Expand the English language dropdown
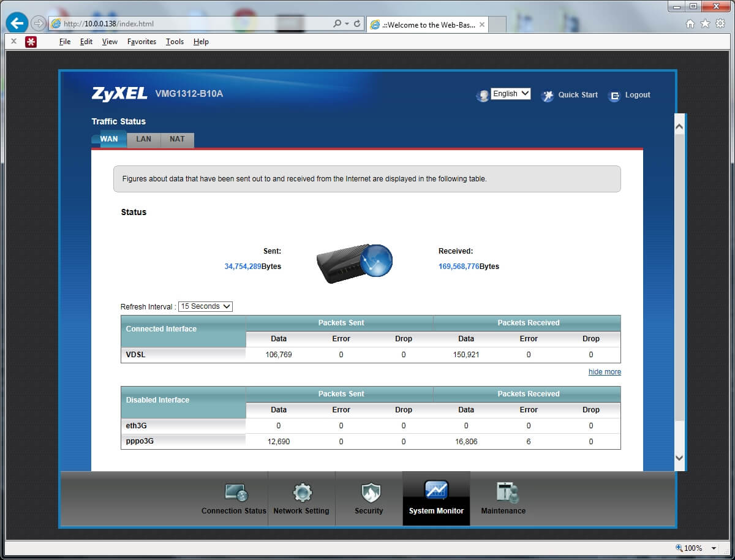This screenshot has height=560, width=735. [x=511, y=94]
